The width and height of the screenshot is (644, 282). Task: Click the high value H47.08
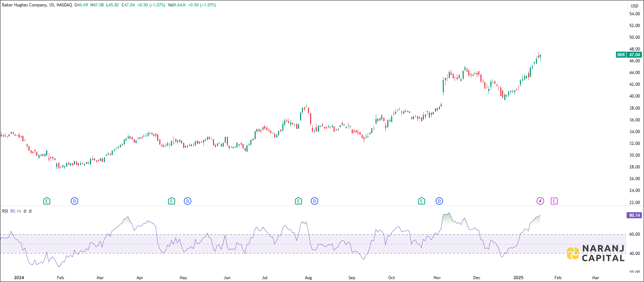(x=97, y=5)
